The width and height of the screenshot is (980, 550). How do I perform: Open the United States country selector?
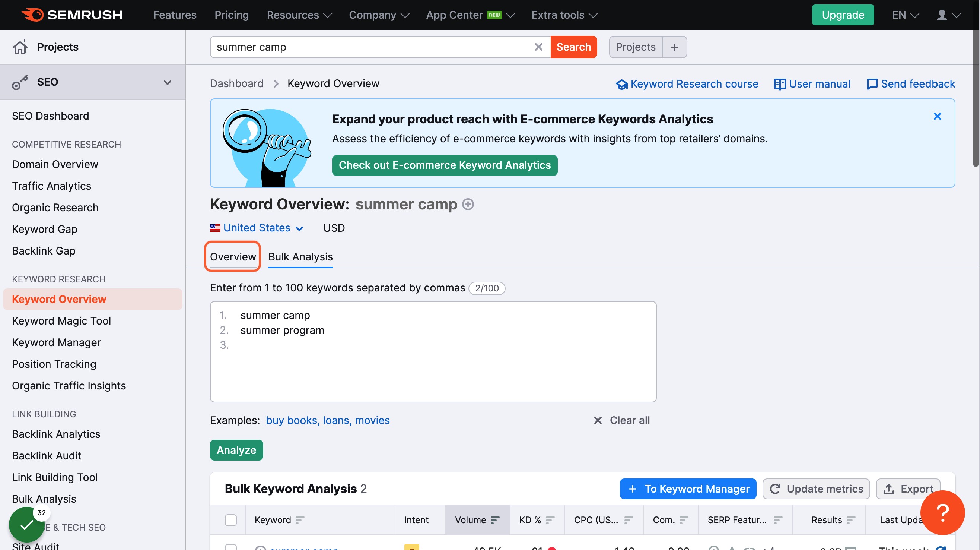click(x=257, y=228)
